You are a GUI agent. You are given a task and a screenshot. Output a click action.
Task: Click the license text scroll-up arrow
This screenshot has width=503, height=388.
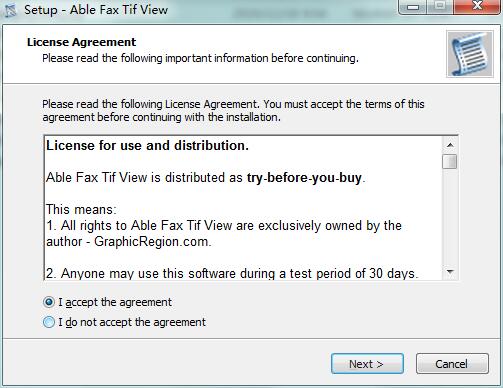[x=450, y=145]
